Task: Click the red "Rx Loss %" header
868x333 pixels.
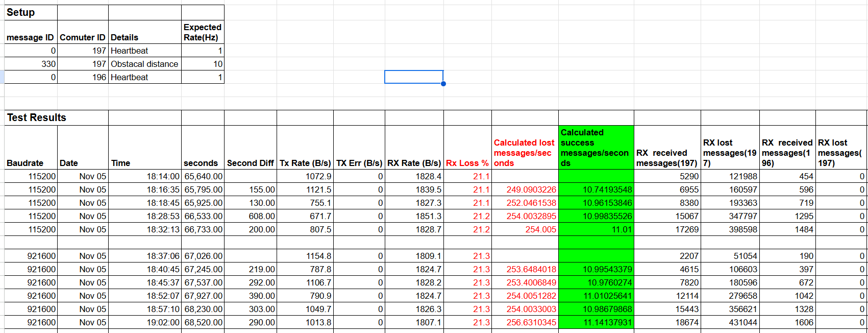Action: pyautogui.click(x=467, y=163)
